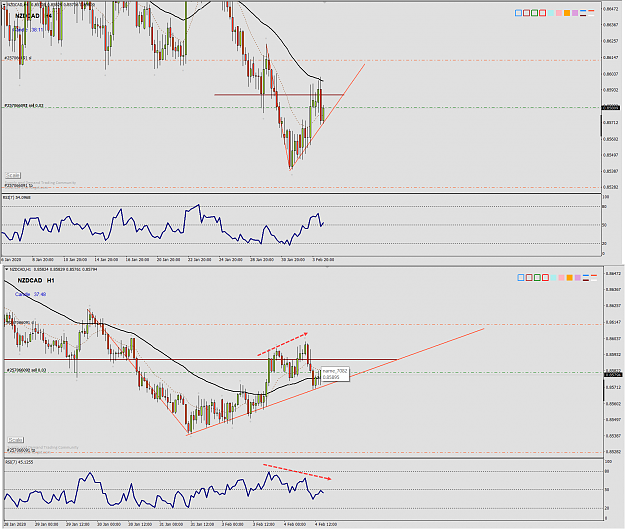Viewport: 625px width, 529px height.
Task: Click the RSI(7) label in H1 indicator
Action: coord(20,462)
